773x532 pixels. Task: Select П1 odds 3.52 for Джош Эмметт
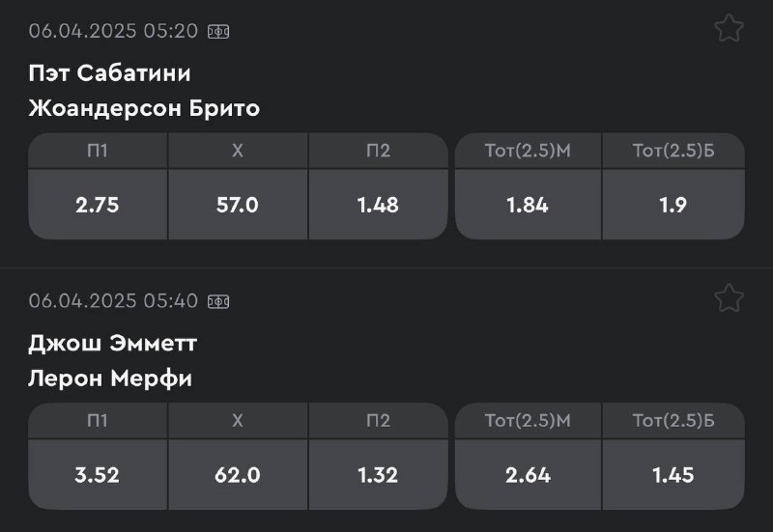98,475
